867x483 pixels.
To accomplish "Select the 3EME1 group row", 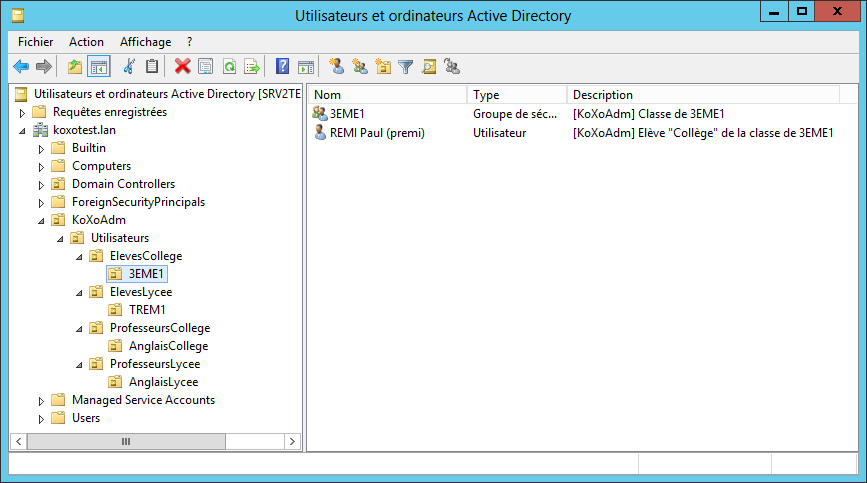I will pyautogui.click(x=574, y=114).
